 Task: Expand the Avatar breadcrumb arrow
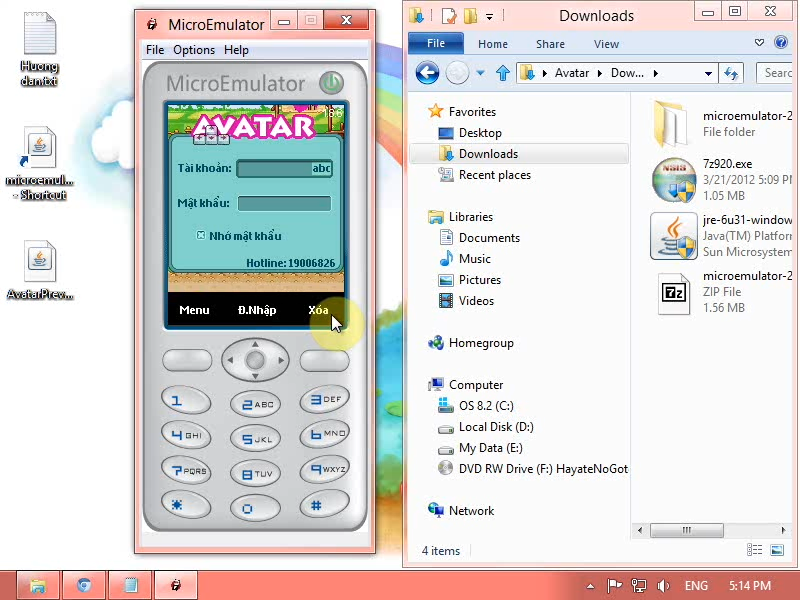click(x=599, y=73)
